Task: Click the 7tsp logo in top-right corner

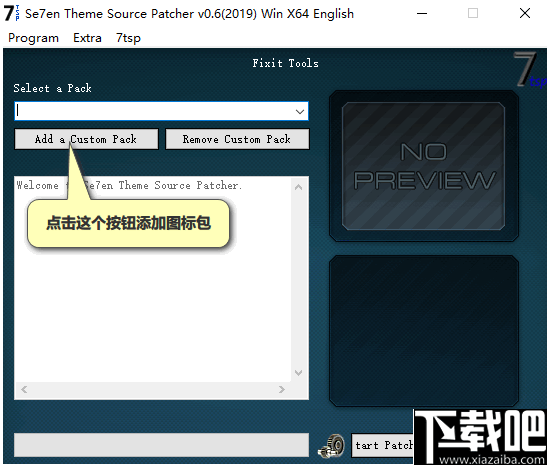Action: click(529, 69)
